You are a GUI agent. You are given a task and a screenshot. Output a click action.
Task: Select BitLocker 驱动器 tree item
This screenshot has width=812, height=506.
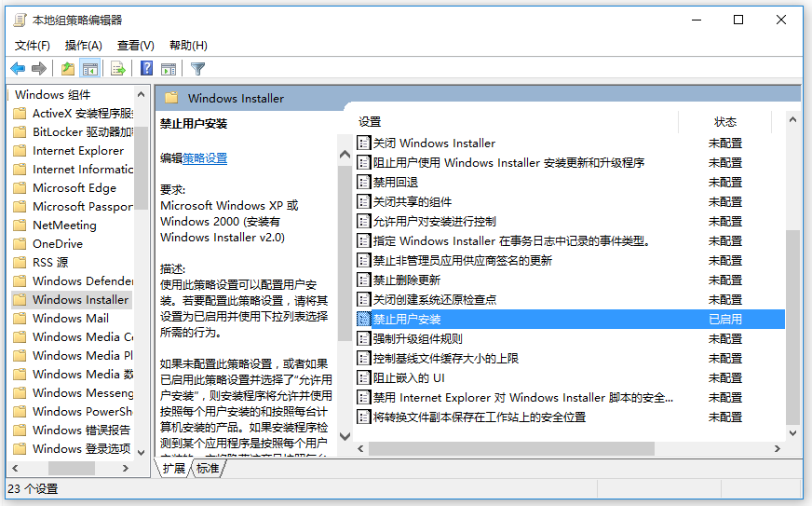click(83, 132)
